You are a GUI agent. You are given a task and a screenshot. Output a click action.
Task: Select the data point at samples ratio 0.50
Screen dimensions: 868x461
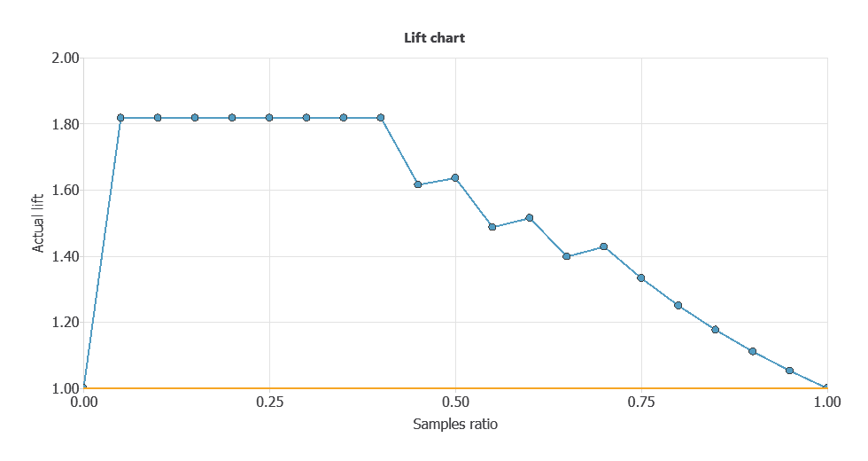click(455, 178)
